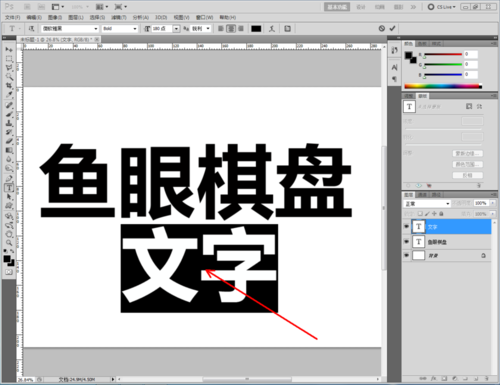
Task: Pick a color from the spectrum ramp
Action: [443, 86]
